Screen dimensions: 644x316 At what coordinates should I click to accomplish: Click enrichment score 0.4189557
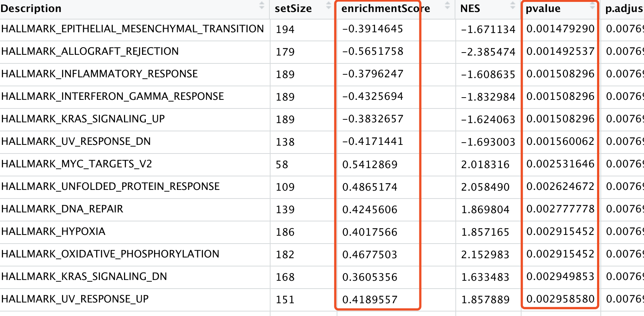(370, 299)
